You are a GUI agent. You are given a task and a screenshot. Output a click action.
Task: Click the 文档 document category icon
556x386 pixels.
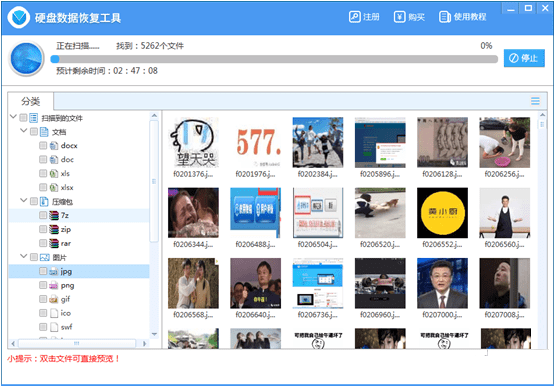(44, 132)
